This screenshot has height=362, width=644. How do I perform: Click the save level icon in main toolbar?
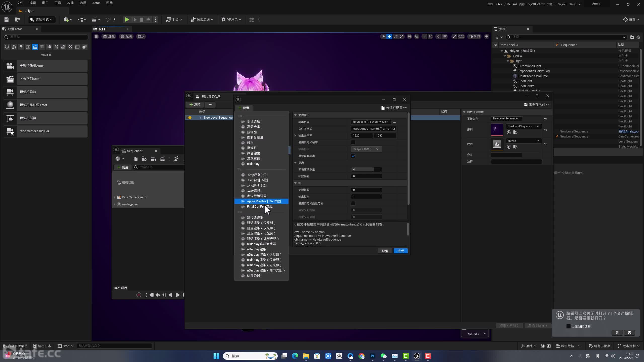point(7,20)
